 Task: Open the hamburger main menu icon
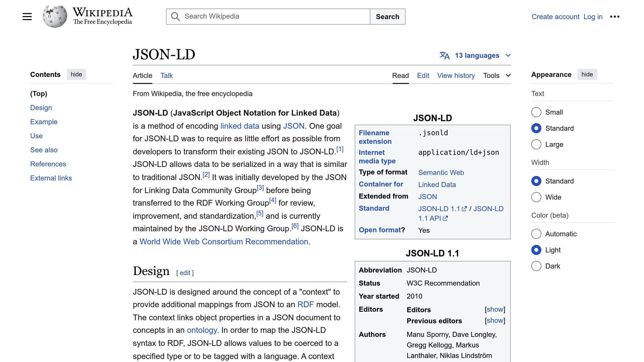point(27,17)
